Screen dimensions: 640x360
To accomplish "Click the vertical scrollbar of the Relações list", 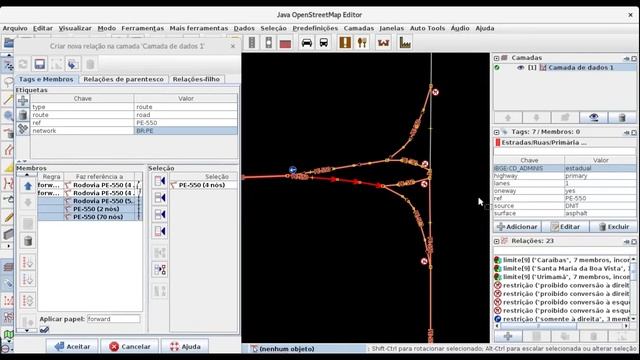I will [633, 289].
